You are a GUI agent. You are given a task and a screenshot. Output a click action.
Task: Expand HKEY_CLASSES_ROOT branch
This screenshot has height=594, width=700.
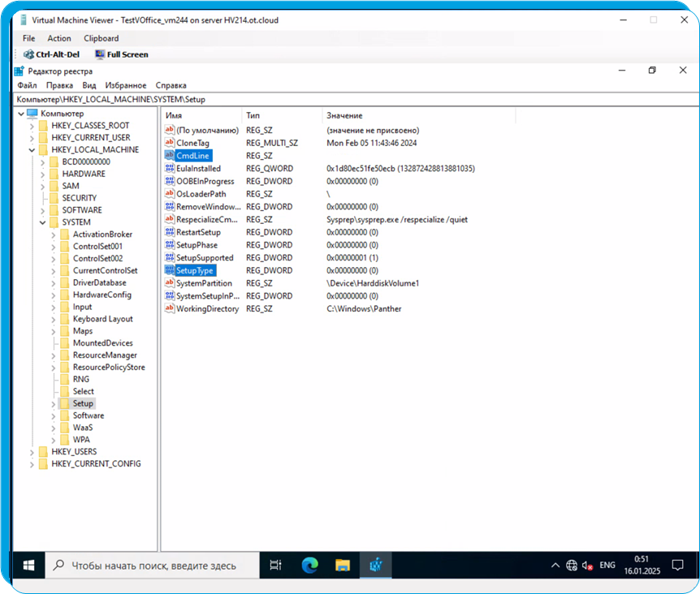(x=32, y=127)
